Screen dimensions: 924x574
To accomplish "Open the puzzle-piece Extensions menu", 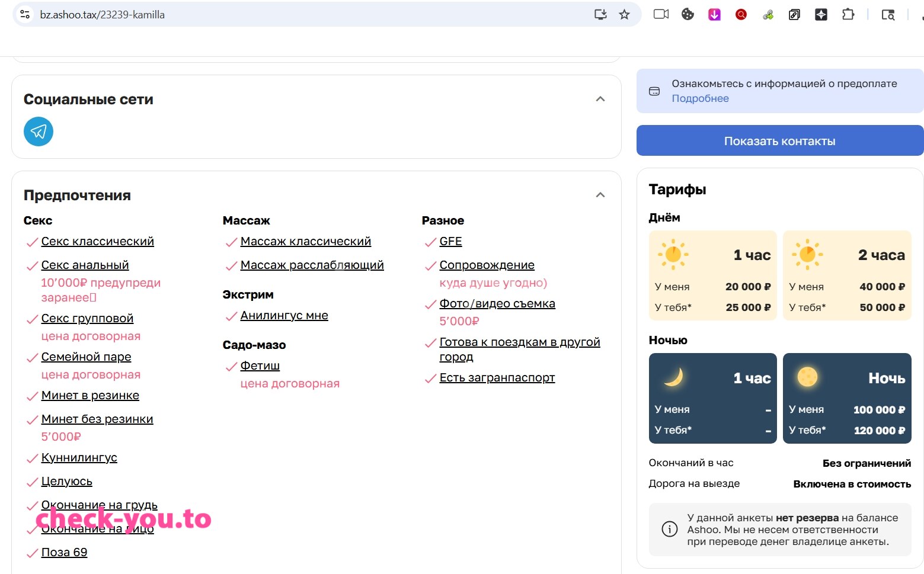I will click(x=848, y=14).
